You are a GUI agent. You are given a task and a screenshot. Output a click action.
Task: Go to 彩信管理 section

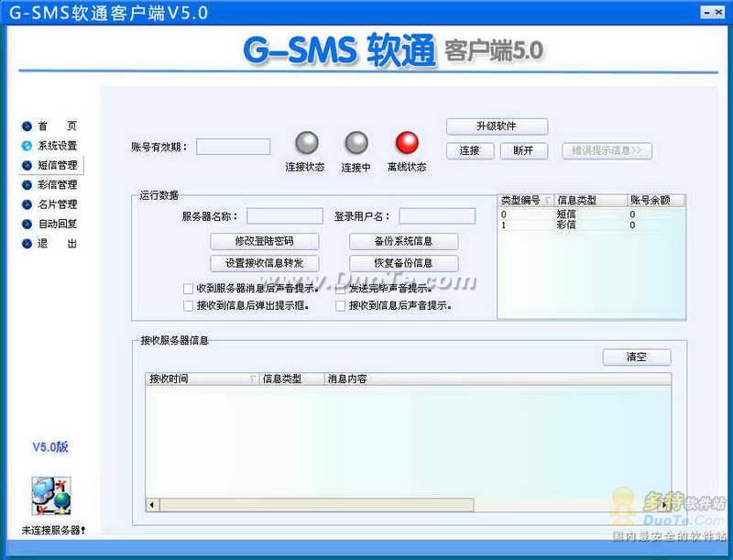[x=57, y=184]
